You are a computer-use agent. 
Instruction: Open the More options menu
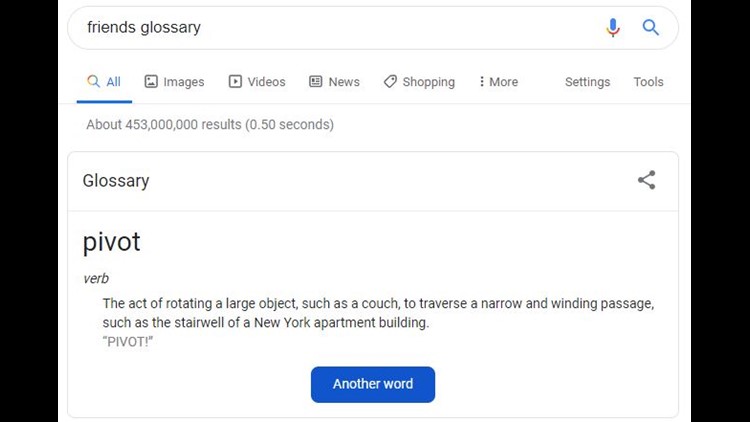(498, 82)
